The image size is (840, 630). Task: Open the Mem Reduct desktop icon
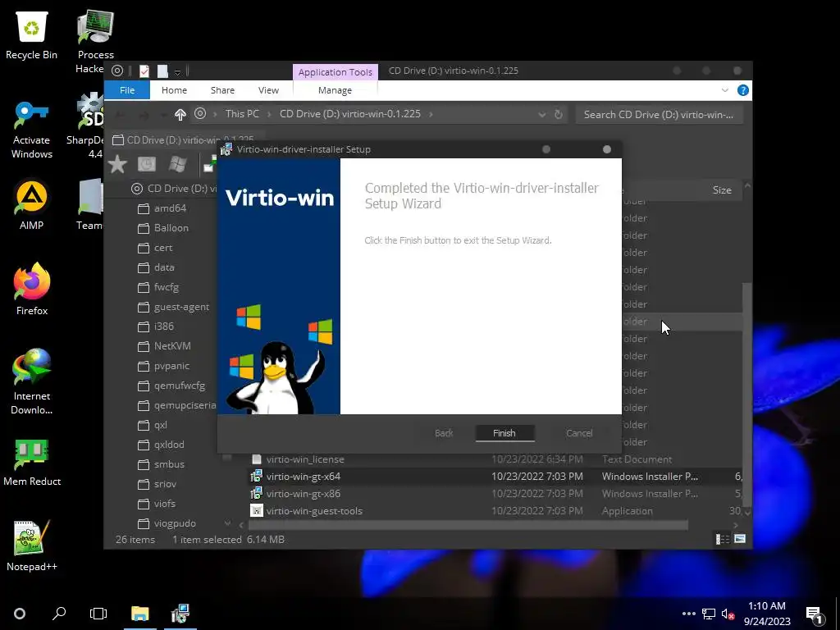(32, 463)
